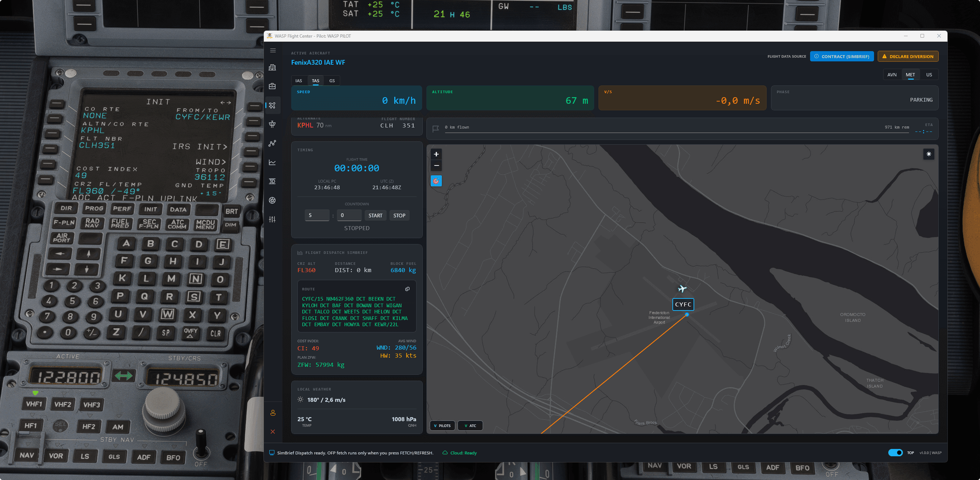
Task: Click the 6840 kg block fuel value
Action: click(x=403, y=270)
